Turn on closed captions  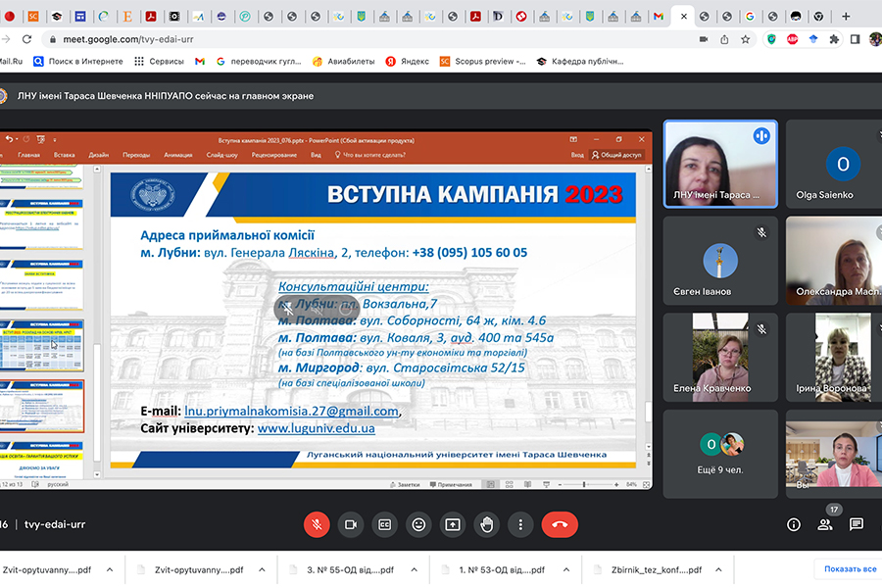385,524
